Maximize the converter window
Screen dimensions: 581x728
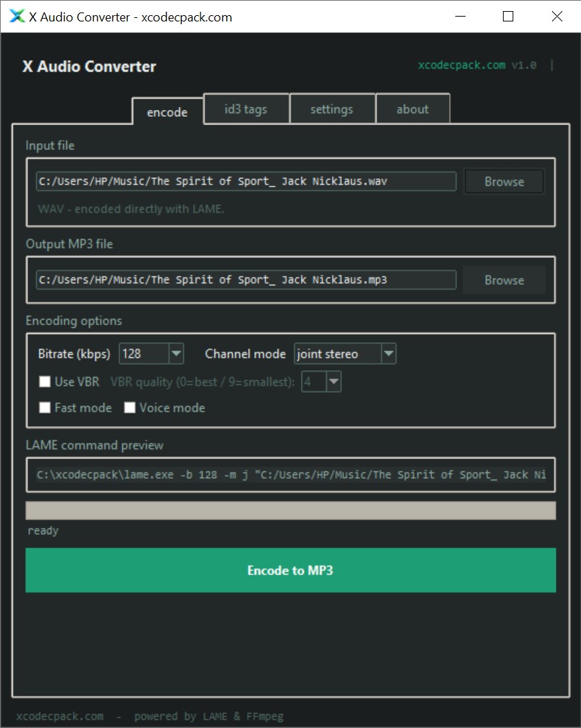click(508, 17)
